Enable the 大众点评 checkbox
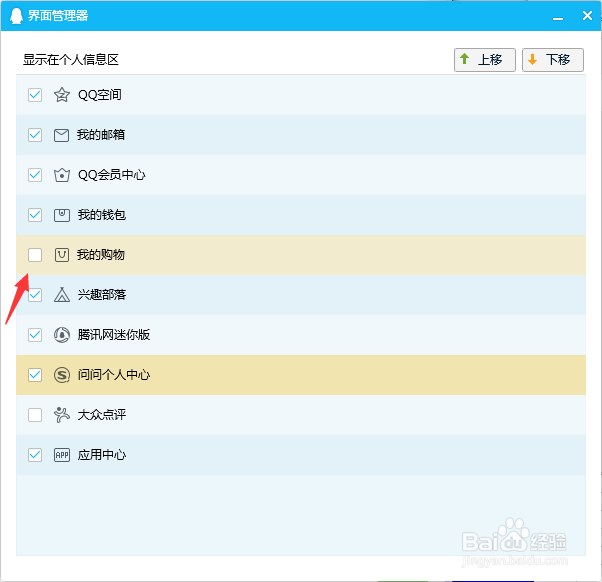 point(35,415)
